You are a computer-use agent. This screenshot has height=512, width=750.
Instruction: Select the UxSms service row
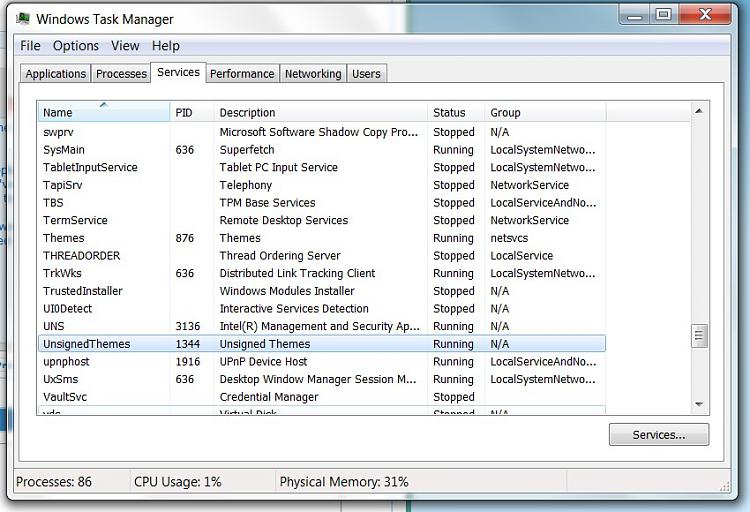pos(321,379)
